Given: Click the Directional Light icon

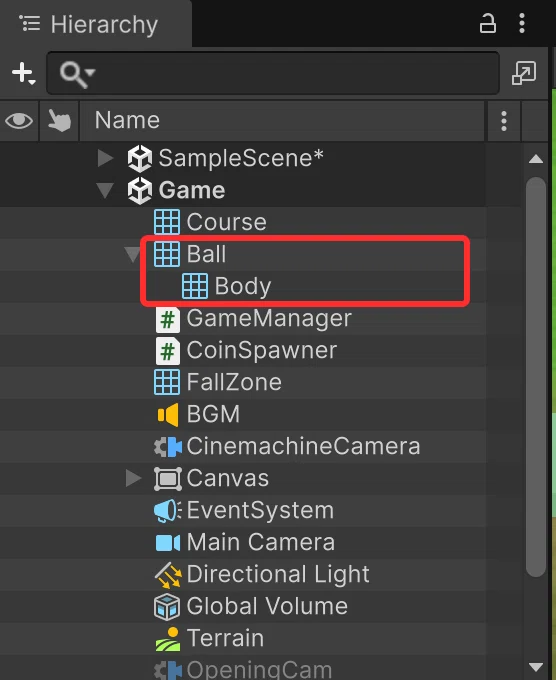Looking at the screenshot, I should point(168,575).
